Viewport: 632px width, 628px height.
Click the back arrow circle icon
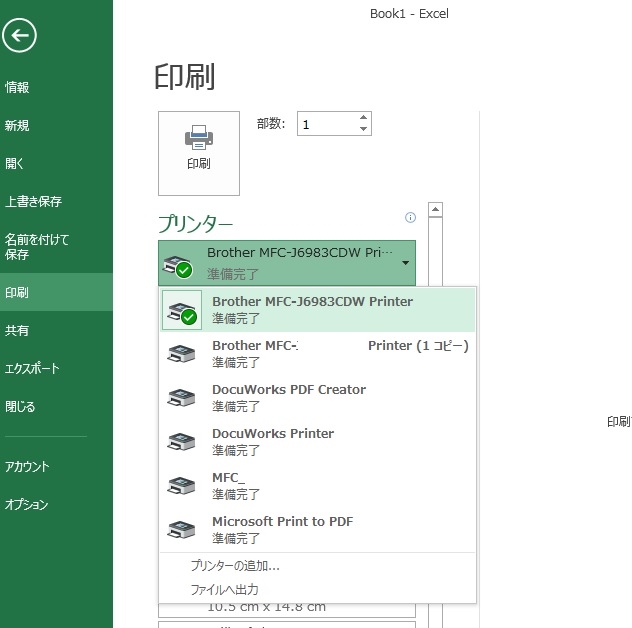point(19,35)
